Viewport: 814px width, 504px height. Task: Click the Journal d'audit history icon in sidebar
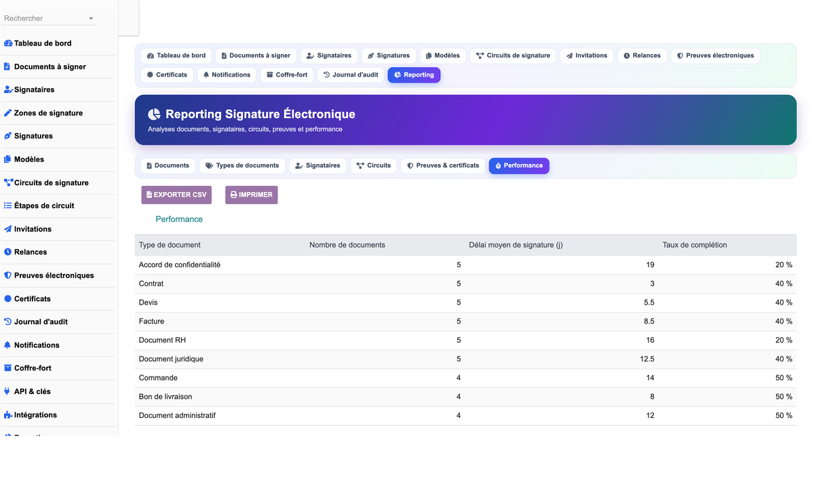click(8, 322)
